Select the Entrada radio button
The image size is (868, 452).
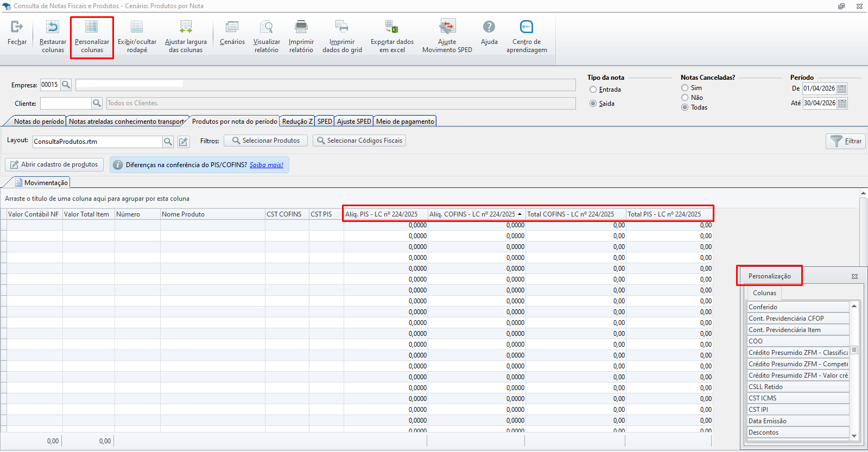593,90
